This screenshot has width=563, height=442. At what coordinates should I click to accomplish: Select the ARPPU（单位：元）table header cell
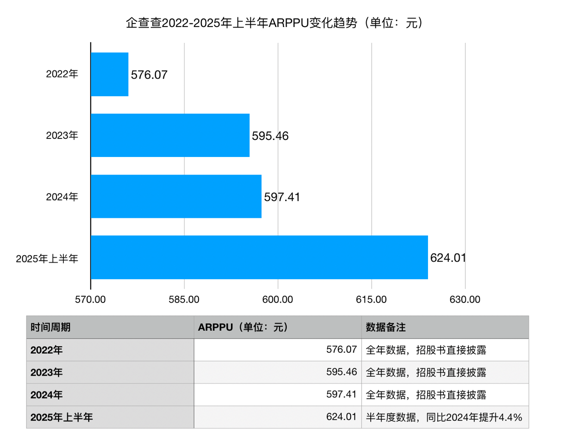point(278,327)
